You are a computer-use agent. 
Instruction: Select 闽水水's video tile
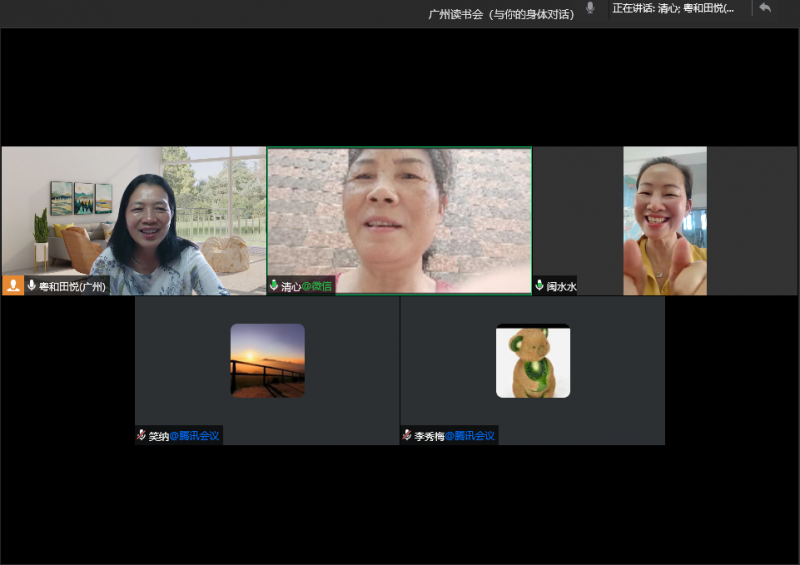click(x=665, y=220)
